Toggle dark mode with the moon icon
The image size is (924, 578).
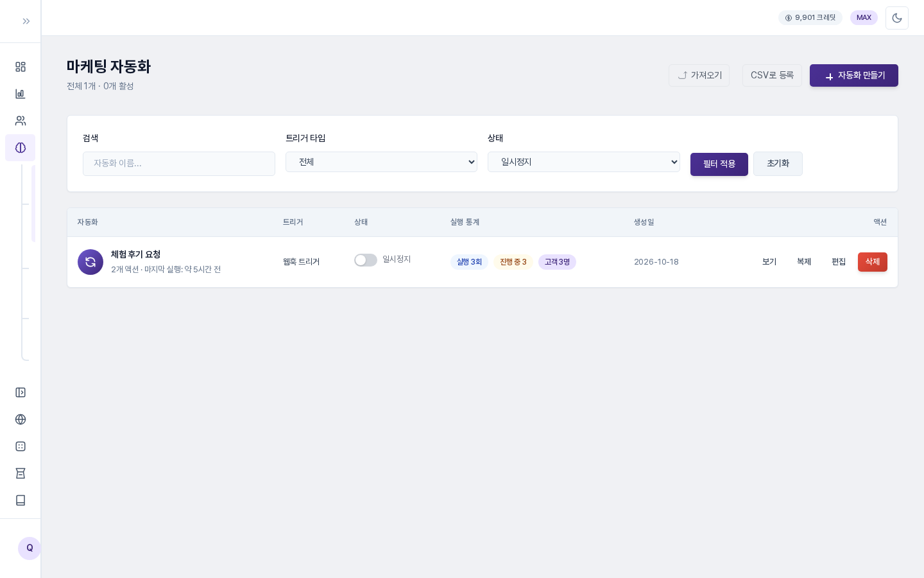click(x=897, y=18)
